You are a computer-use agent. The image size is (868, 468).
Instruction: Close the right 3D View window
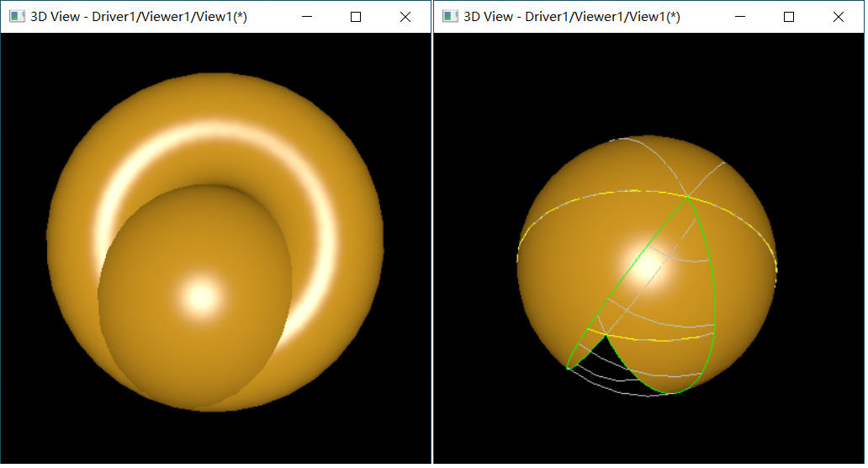(x=838, y=17)
